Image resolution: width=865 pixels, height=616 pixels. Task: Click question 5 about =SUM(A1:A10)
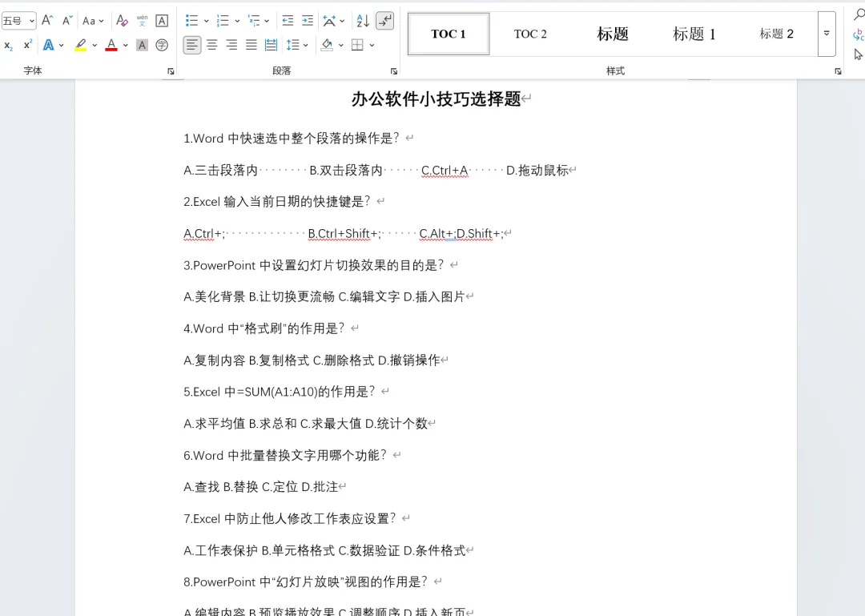[x=280, y=392]
